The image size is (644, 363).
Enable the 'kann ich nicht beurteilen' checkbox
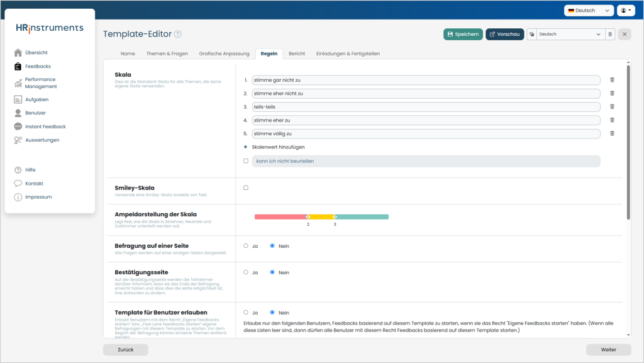tap(246, 161)
